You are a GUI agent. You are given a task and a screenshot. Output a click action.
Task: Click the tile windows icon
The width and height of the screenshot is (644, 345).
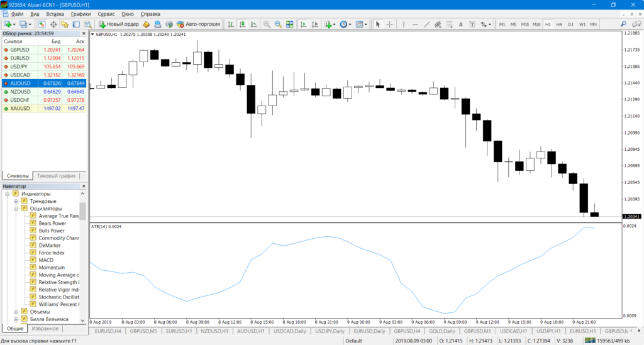289,25
